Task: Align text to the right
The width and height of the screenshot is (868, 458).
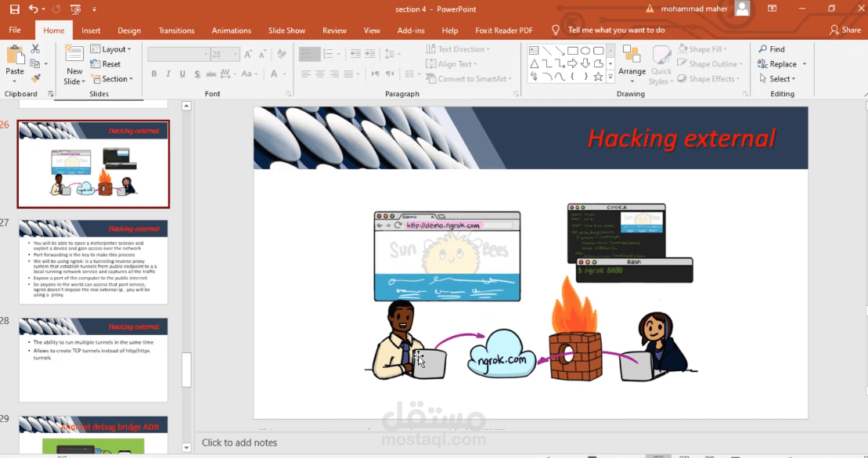Action: pyautogui.click(x=333, y=74)
